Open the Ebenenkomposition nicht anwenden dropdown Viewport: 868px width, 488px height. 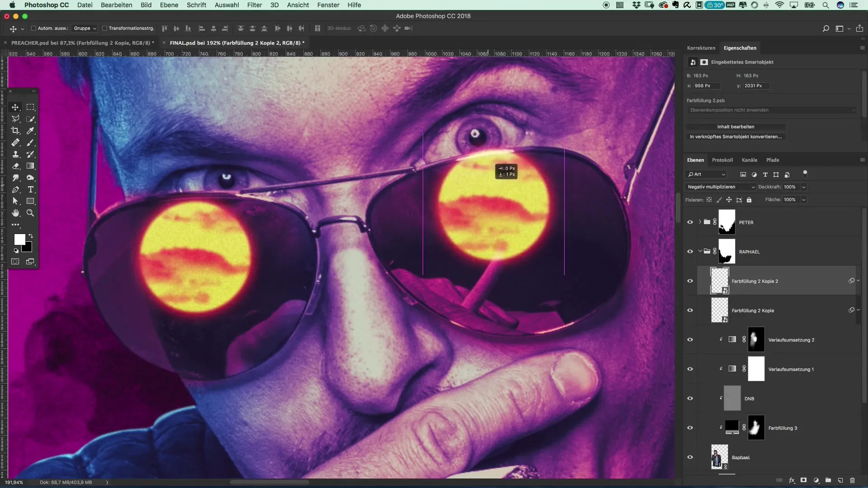click(x=771, y=110)
